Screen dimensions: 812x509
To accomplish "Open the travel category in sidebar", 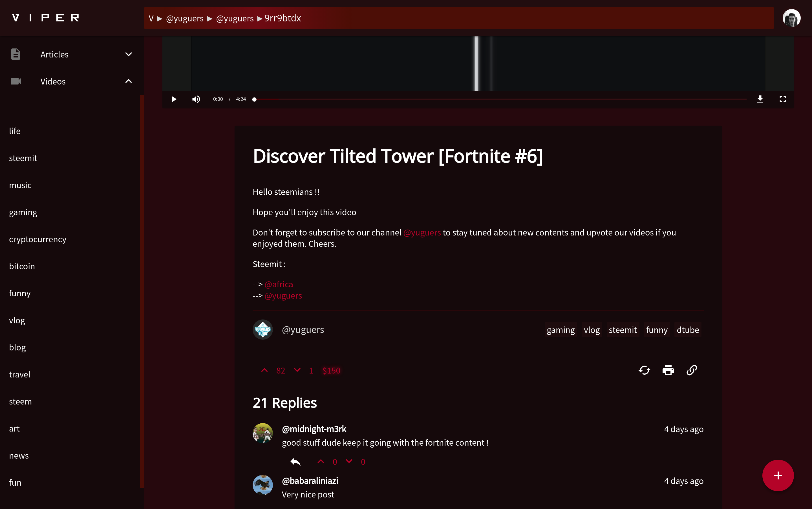I will pos(20,374).
